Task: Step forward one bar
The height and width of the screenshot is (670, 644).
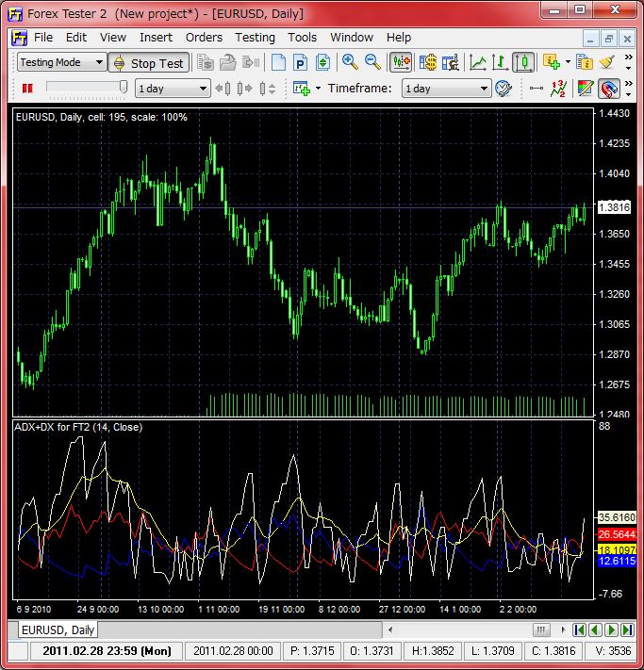Action: pos(245,89)
